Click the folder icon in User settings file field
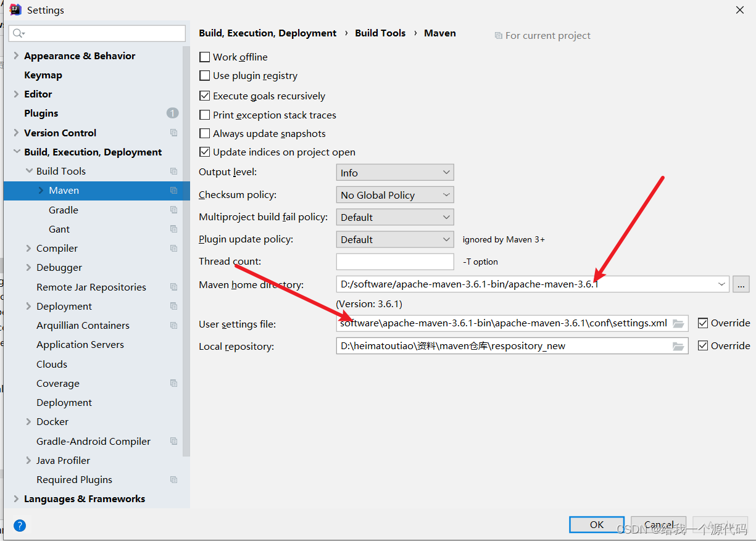Screen dimensions: 756x541 point(678,323)
